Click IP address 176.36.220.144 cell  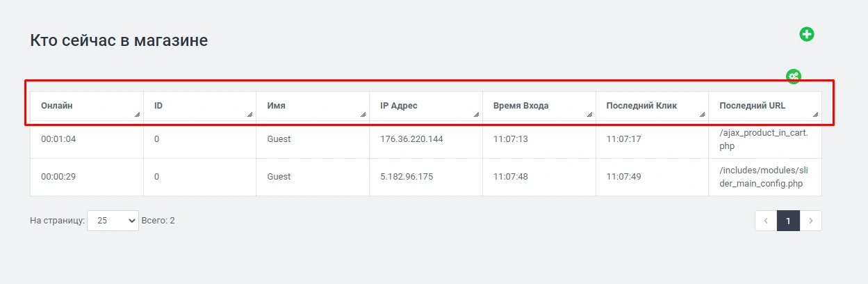coord(411,139)
